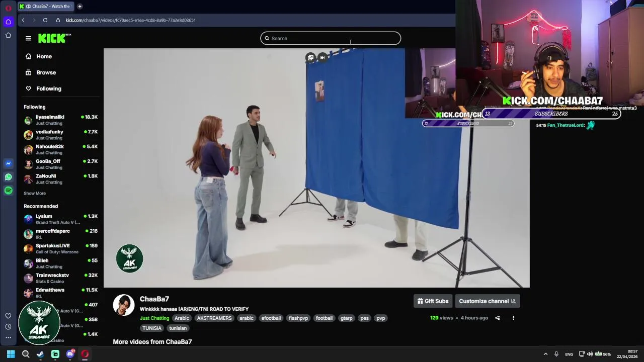
Task: Click the microphone tray icon
Action: [x=556, y=354]
